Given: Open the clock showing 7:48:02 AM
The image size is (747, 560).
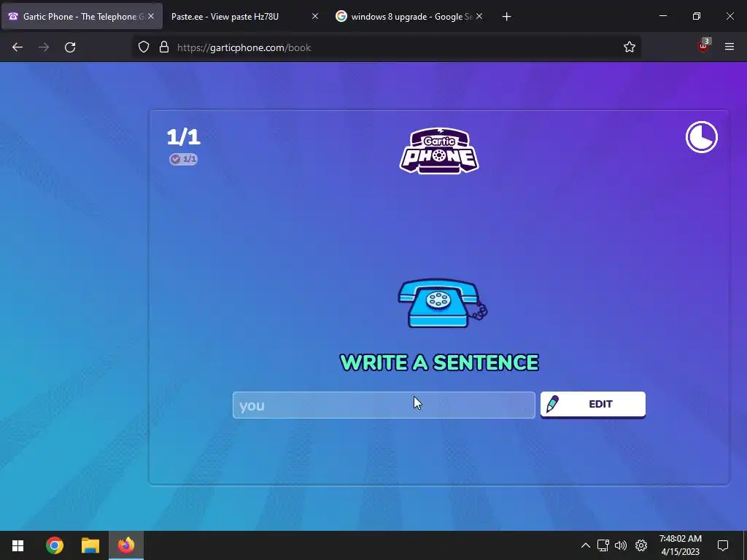Looking at the screenshot, I should click(x=681, y=545).
